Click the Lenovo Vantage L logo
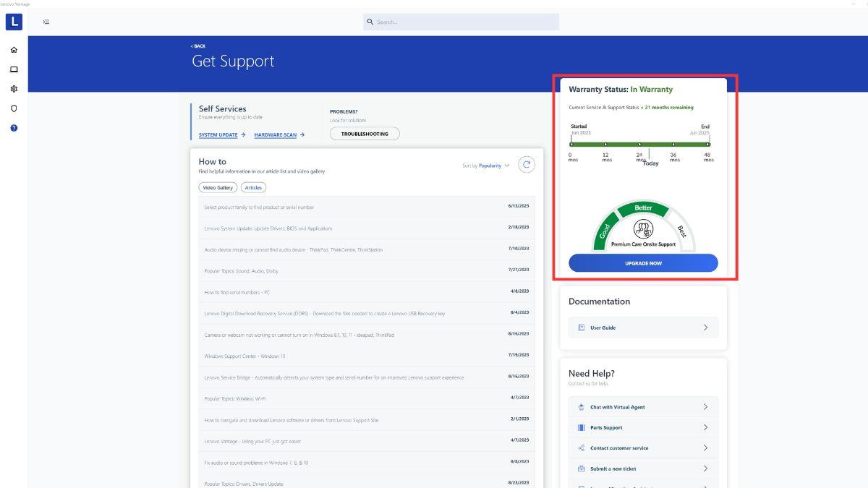Screen dimensions: 868x488 pos(14,22)
